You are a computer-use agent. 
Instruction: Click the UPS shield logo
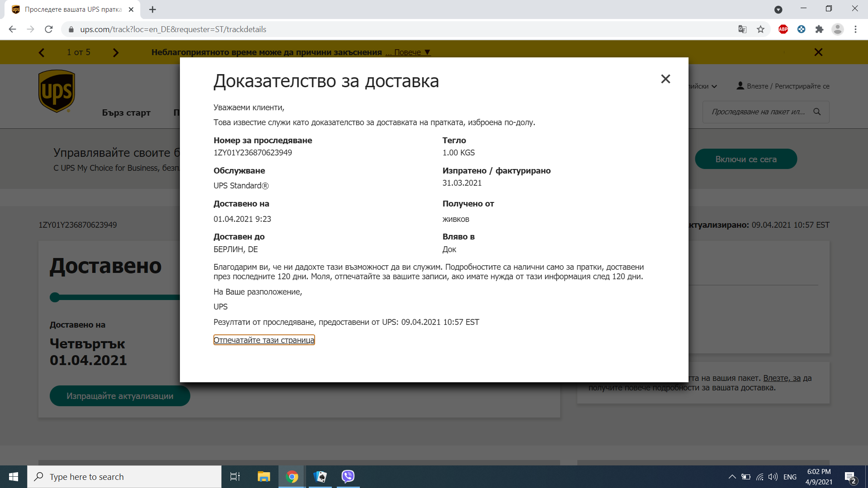(57, 91)
